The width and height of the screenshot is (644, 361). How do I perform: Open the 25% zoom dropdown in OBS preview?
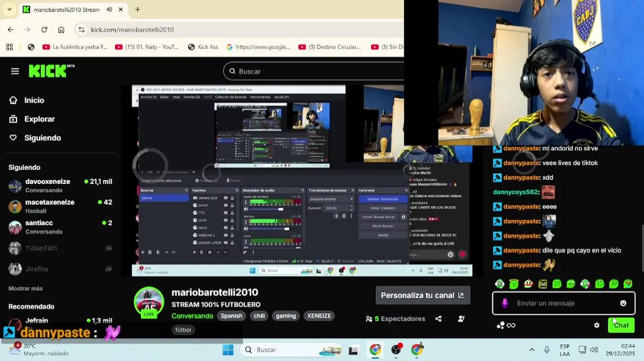pos(158,172)
